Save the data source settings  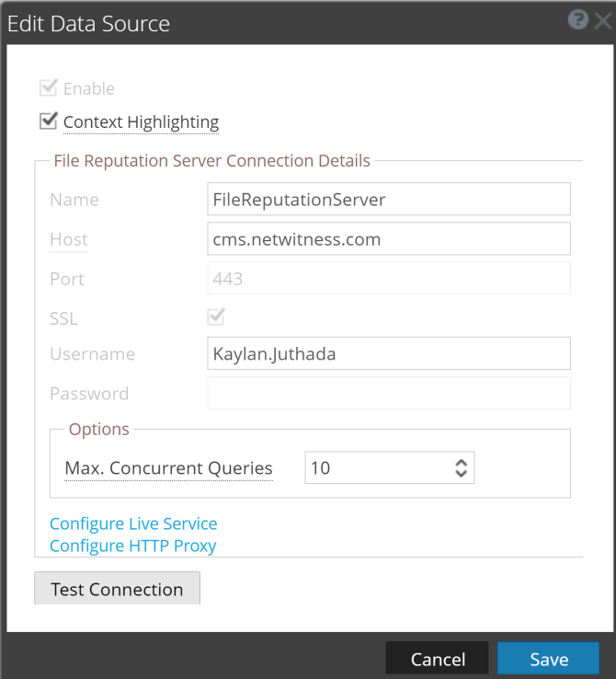coord(549,660)
